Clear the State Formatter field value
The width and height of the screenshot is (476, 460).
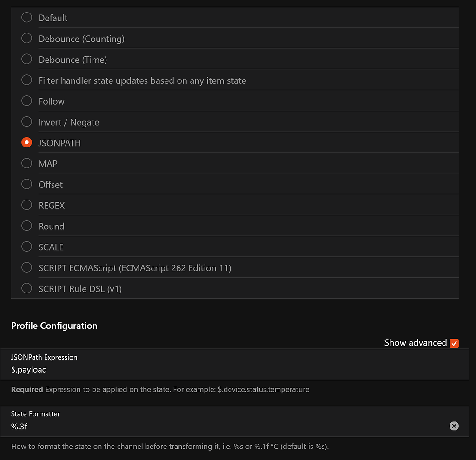(x=454, y=426)
